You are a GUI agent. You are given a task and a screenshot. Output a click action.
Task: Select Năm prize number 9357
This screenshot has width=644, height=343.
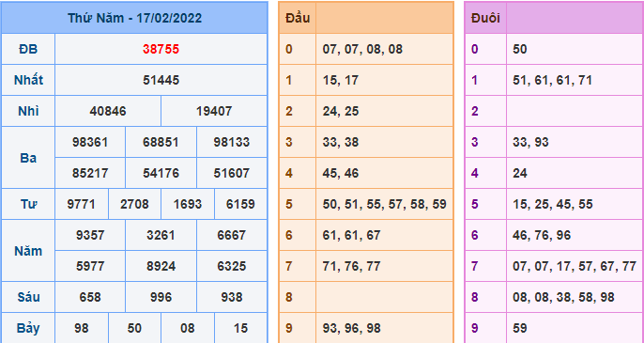click(90, 235)
